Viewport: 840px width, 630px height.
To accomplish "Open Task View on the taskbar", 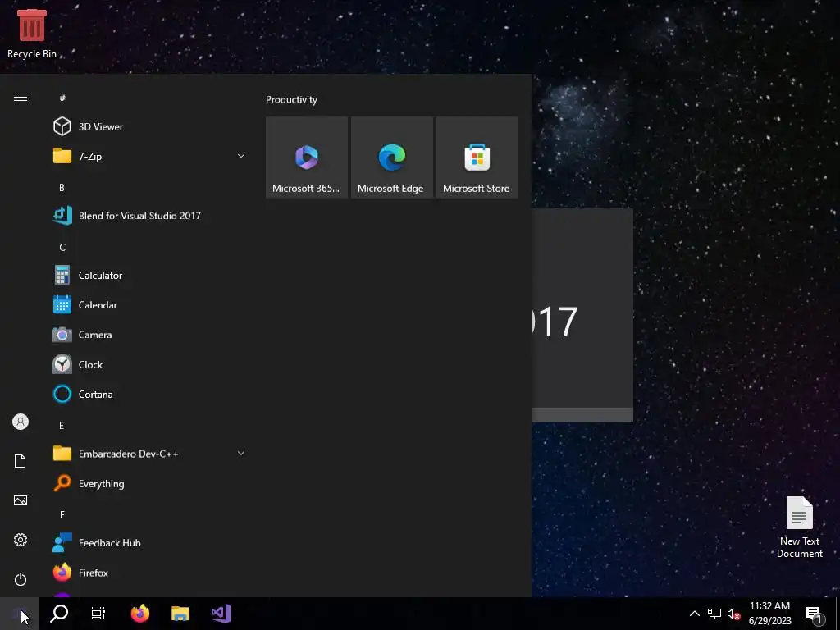I will click(x=98, y=614).
